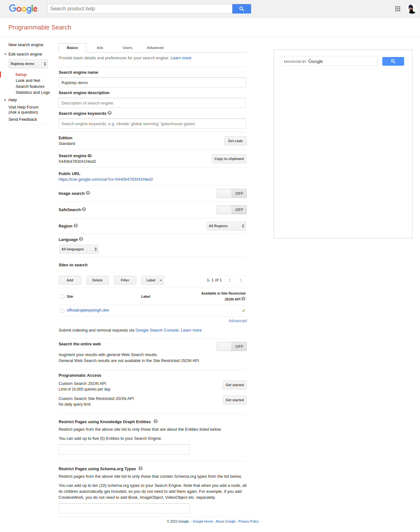Viewport: 420px width, 532px height.
Task: Check the officialrajdeepsingh.dev checkbox
Action: pyautogui.click(x=62, y=311)
